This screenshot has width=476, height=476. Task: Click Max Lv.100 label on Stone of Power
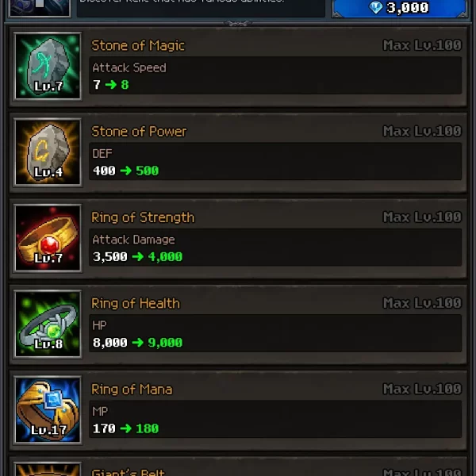tap(422, 131)
